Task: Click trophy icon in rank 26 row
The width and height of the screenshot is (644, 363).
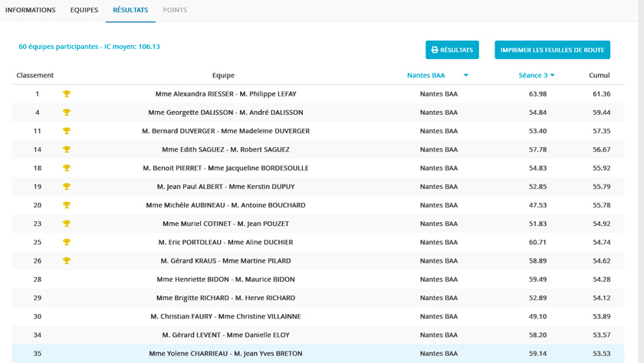Action: coord(67,261)
